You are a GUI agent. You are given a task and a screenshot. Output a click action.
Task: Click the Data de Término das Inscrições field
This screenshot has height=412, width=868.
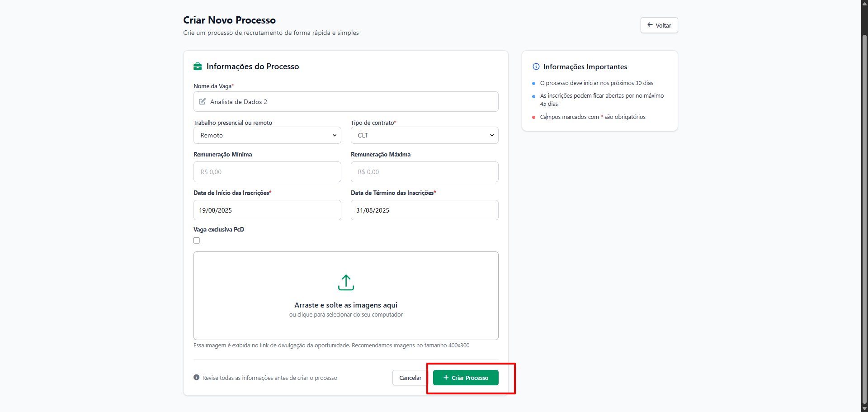(425, 210)
